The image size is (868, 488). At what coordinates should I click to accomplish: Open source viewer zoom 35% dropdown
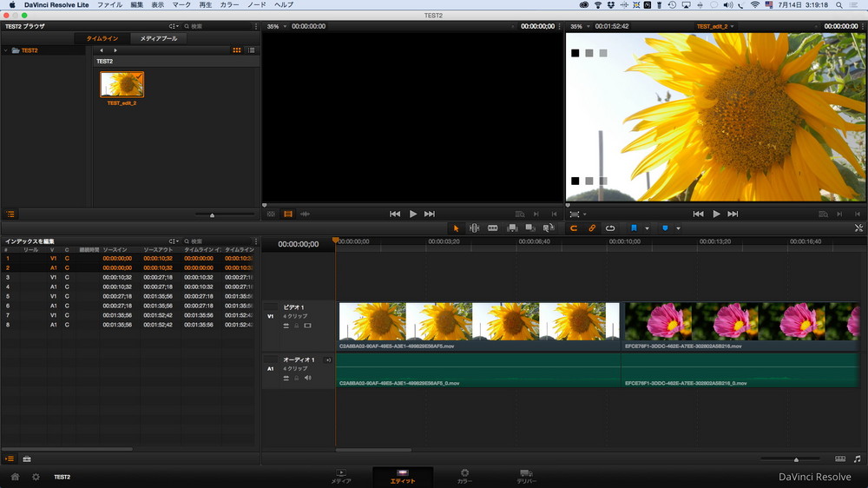pos(276,26)
